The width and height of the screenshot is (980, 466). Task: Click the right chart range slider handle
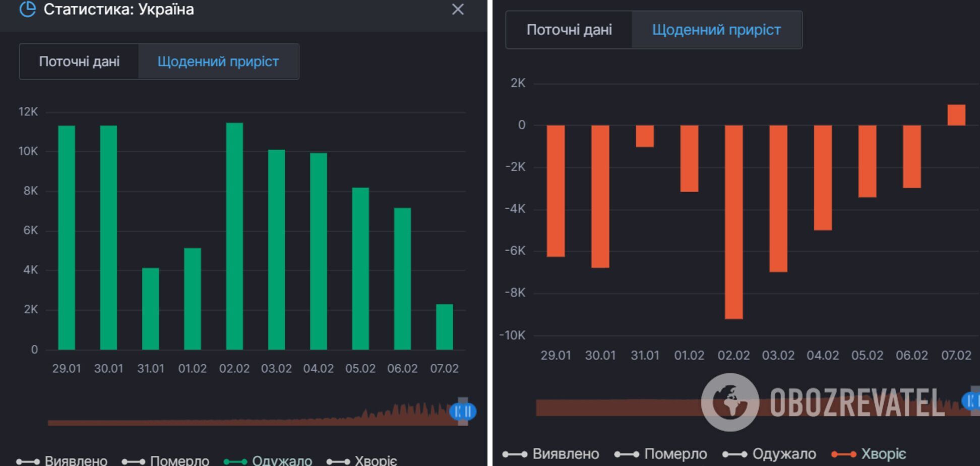[x=972, y=401]
